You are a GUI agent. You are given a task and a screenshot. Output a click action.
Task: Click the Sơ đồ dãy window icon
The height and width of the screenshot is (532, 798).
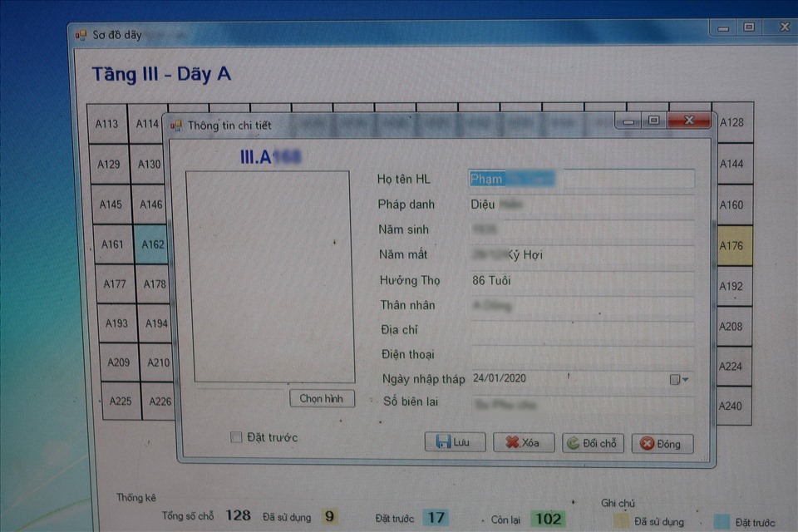tap(81, 35)
